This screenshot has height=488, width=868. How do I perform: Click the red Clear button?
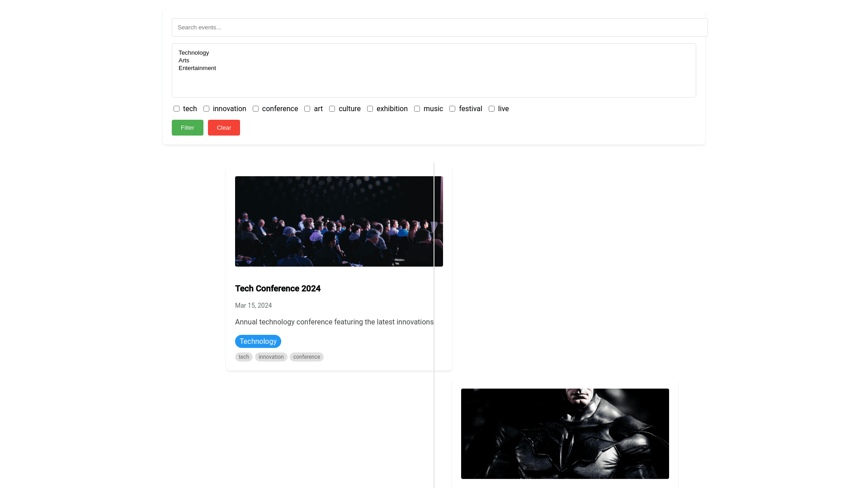point(224,128)
